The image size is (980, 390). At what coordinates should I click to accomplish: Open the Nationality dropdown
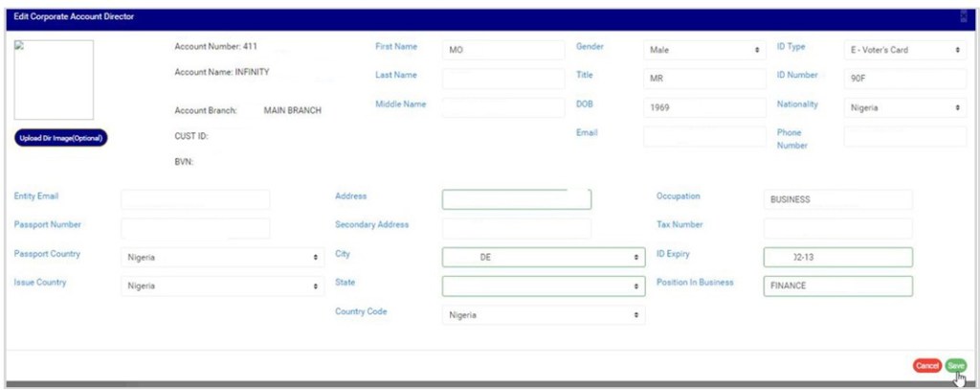(x=904, y=107)
